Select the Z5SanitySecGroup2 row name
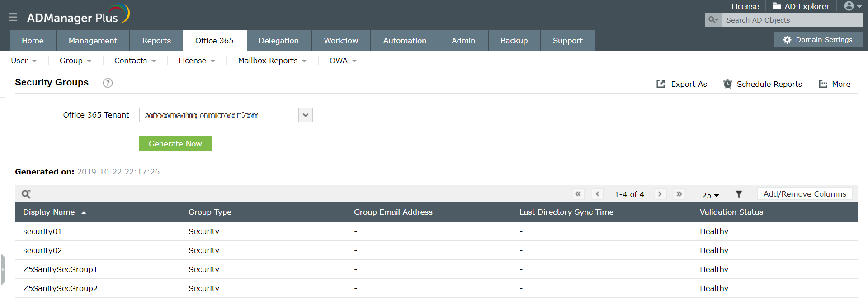The image size is (868, 301). (60, 288)
